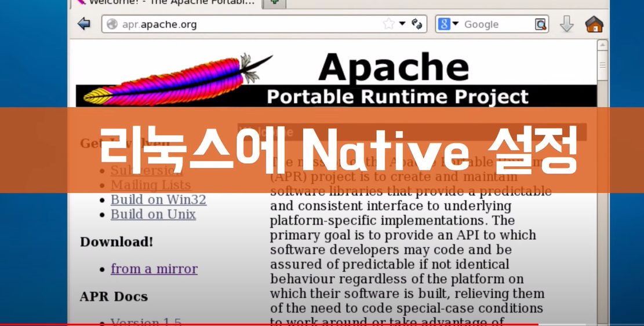Open the downloads arrow icon
Viewport: 644px width, 326px height.
(567, 24)
